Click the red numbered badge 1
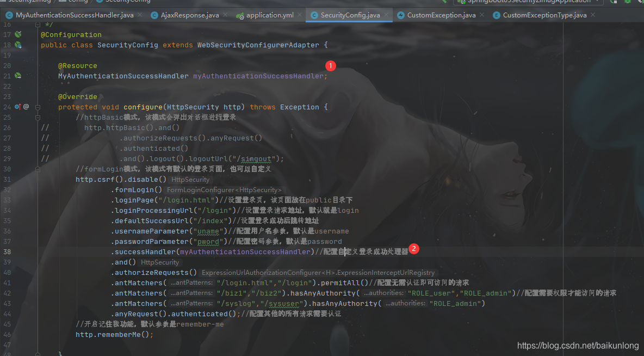This screenshot has width=644, height=356. point(331,65)
